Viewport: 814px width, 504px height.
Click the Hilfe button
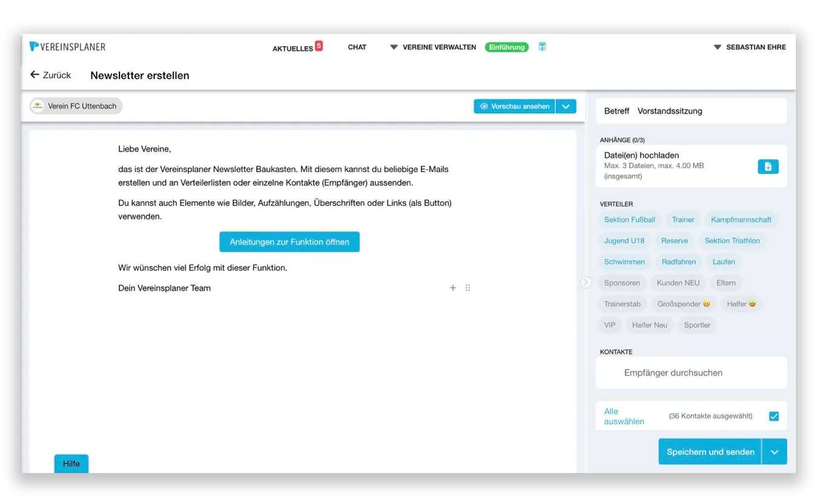click(71, 463)
